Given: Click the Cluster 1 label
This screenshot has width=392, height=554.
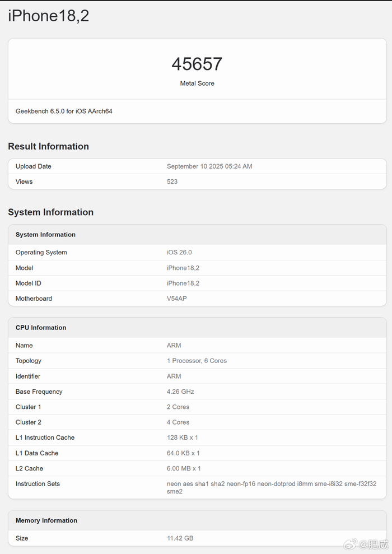Looking at the screenshot, I should pos(28,407).
